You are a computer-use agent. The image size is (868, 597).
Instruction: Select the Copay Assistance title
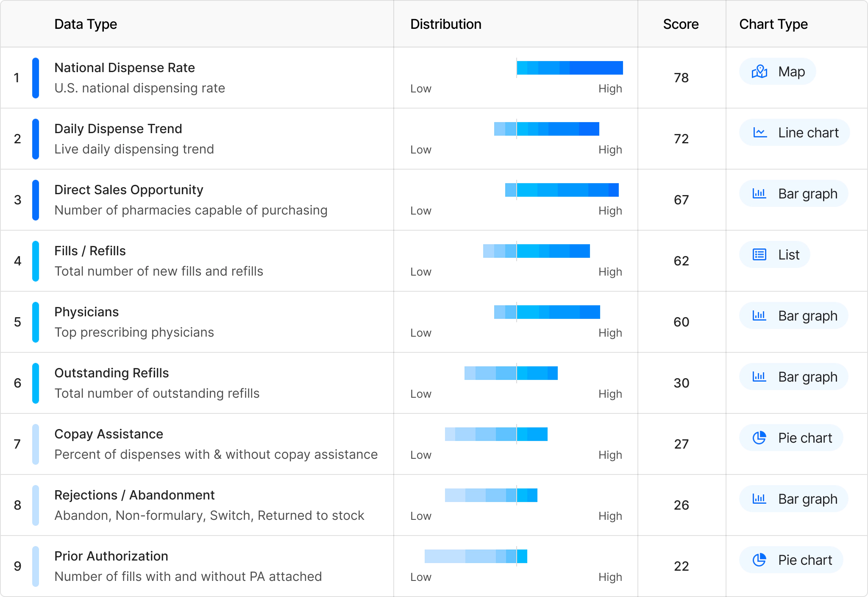(108, 434)
